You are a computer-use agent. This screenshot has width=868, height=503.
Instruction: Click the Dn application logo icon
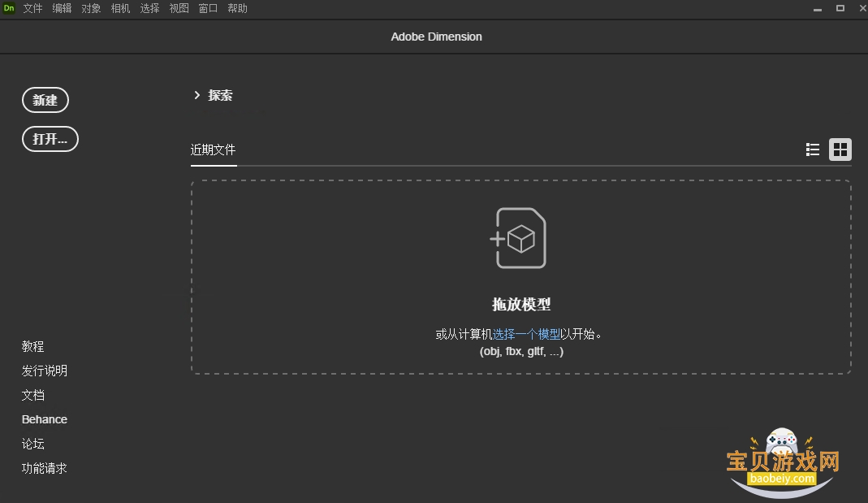pyautogui.click(x=9, y=8)
